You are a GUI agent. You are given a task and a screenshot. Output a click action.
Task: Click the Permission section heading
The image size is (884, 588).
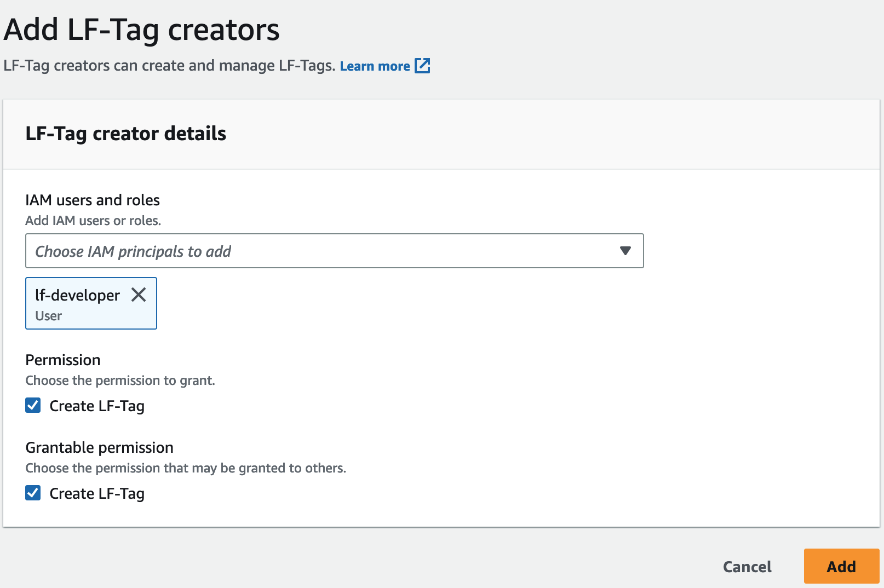tap(62, 360)
